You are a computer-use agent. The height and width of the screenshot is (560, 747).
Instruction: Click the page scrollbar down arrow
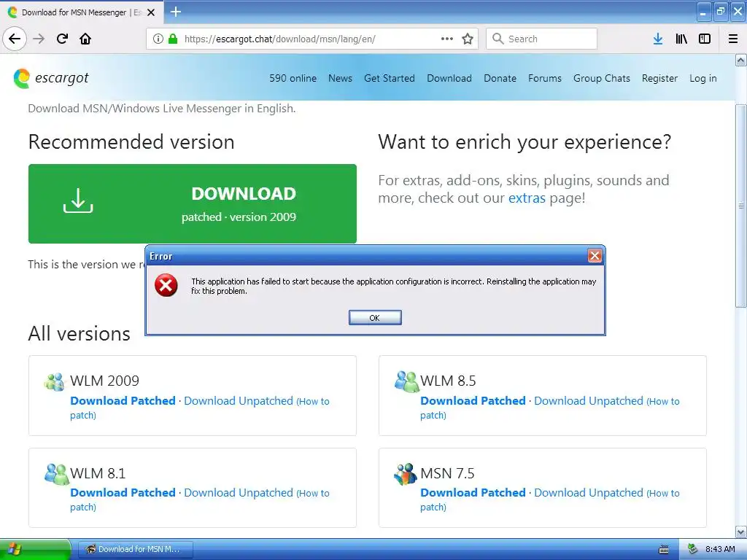[x=741, y=532]
